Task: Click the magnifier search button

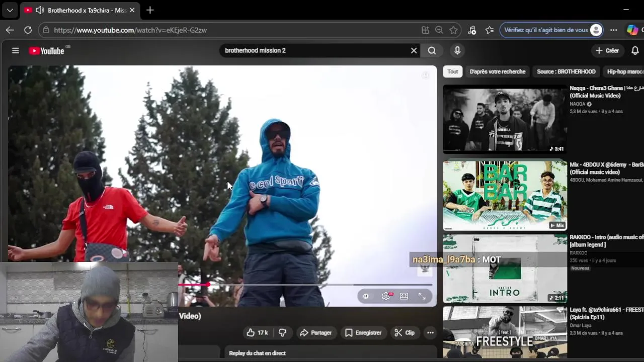Action: pos(432,50)
